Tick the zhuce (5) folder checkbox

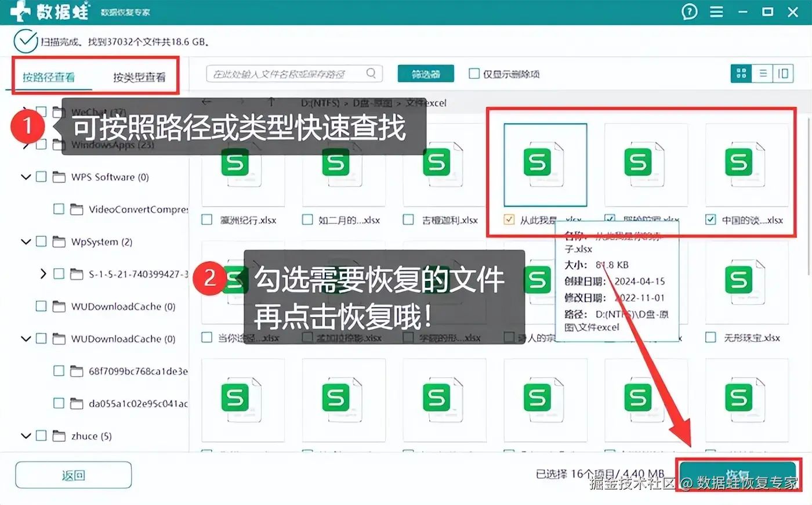point(41,435)
